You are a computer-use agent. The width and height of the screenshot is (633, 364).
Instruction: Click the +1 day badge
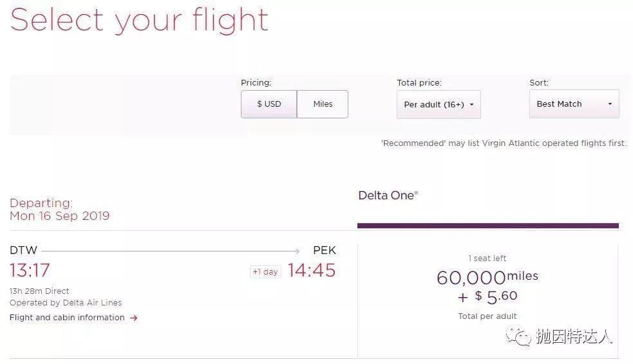[265, 271]
